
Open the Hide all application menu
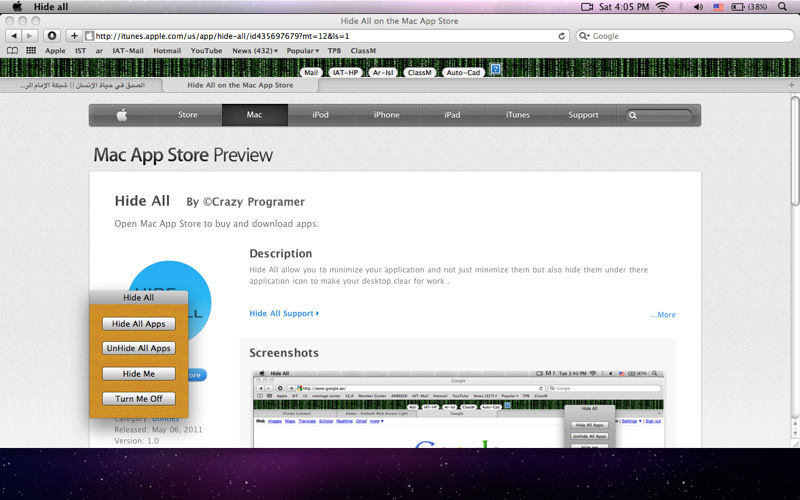[51, 7]
